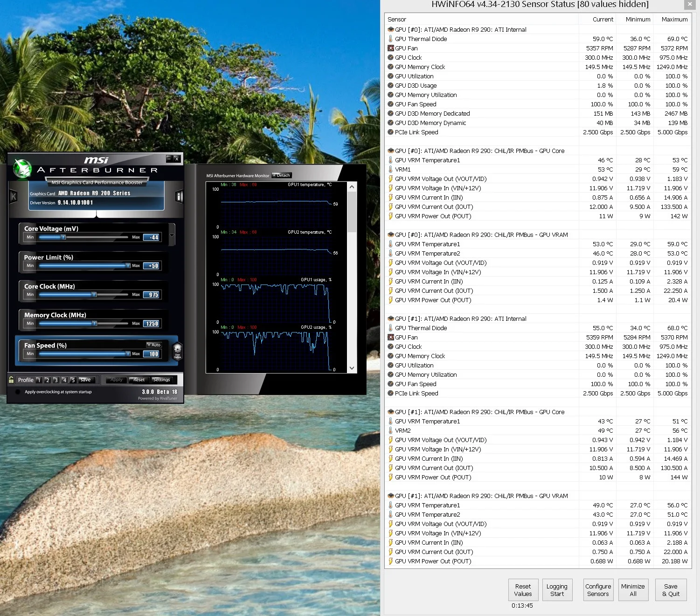Click GPU #0 Thermal Diode thermometer icon

click(x=391, y=39)
